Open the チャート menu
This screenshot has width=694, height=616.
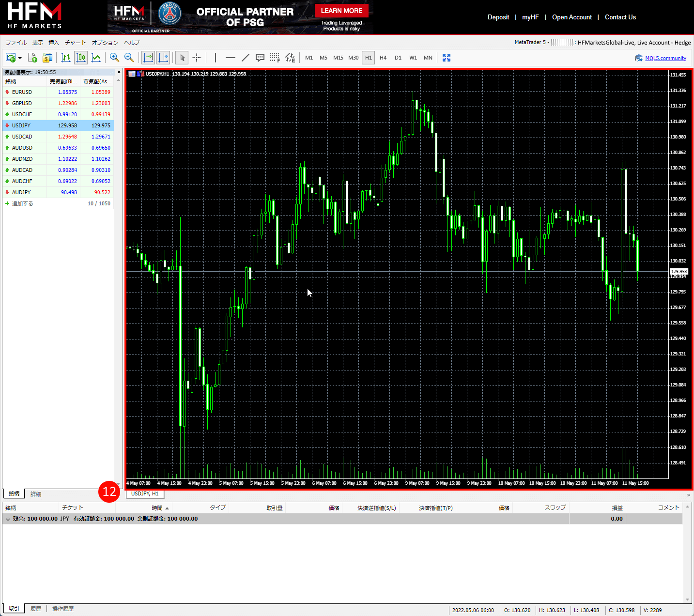(x=75, y=43)
